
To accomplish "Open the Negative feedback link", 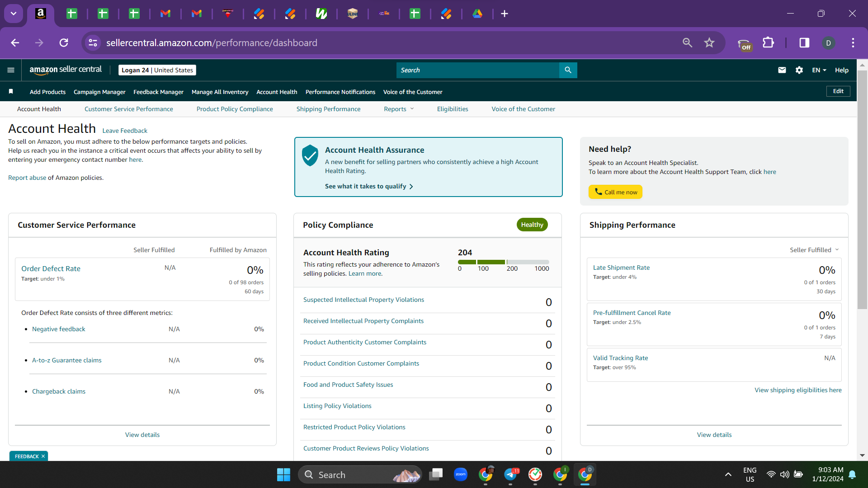I will (58, 329).
